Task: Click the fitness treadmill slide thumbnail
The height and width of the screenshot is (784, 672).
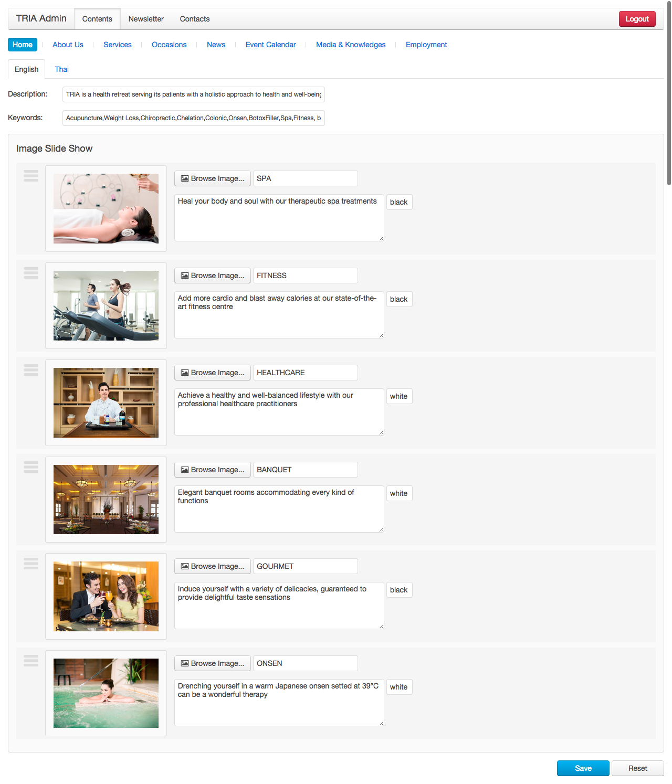Action: (x=106, y=305)
